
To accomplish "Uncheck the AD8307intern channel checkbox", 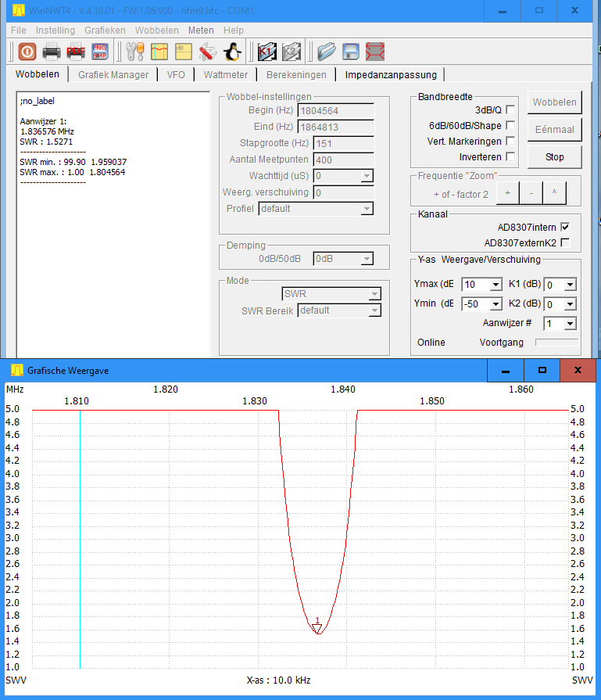I will (565, 227).
